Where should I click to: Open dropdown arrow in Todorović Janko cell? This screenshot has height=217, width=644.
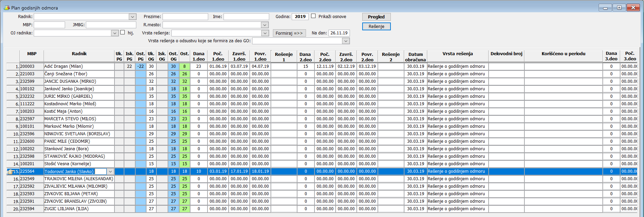point(110,172)
